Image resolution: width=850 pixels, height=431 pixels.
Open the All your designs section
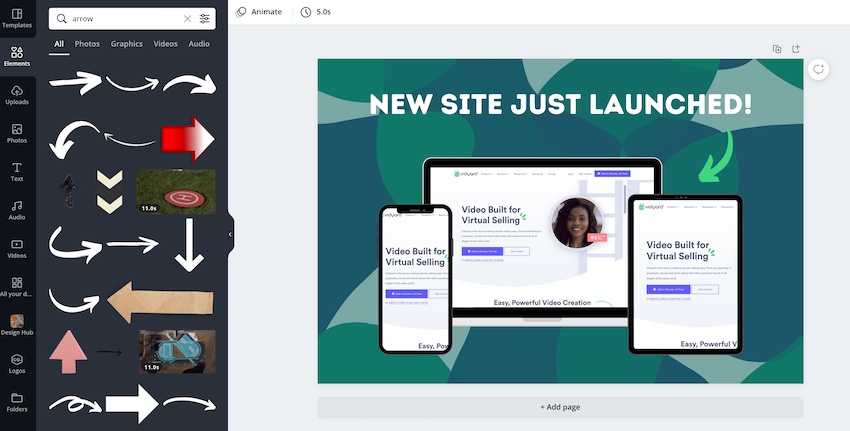pyautogui.click(x=17, y=287)
